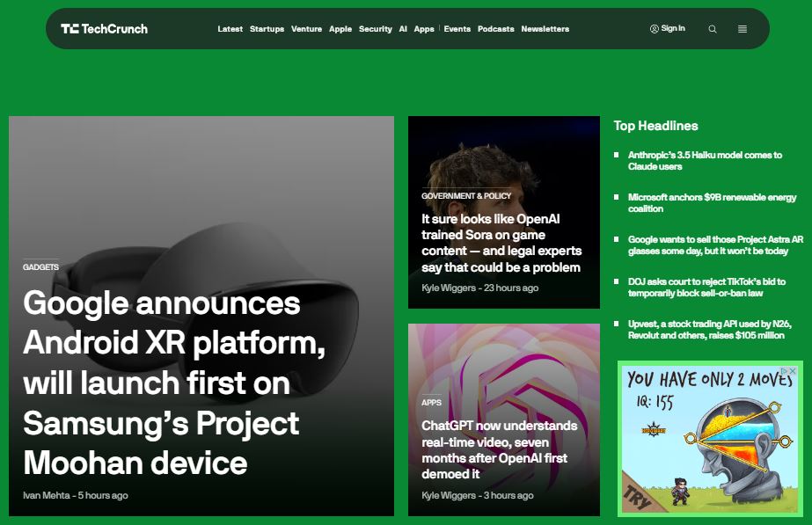Open the Google announces Android XR headline
812x525 pixels.
point(174,383)
